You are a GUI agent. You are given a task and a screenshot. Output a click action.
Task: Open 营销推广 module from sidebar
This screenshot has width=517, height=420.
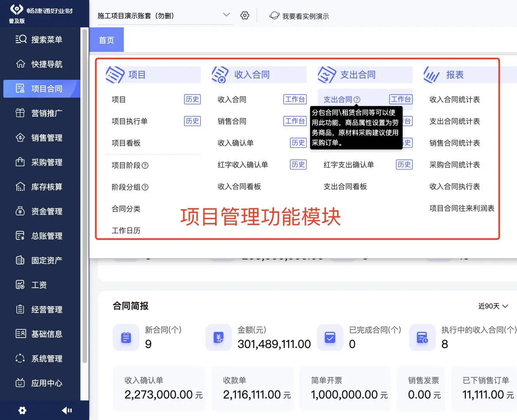click(41, 113)
